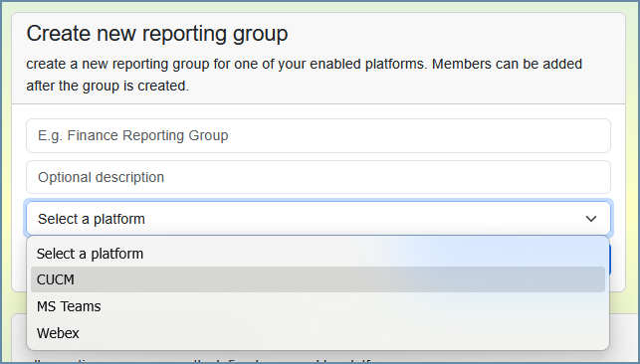The image size is (640, 364).
Task: Click the 'Create new reporting group' heading
Action: 157,33
